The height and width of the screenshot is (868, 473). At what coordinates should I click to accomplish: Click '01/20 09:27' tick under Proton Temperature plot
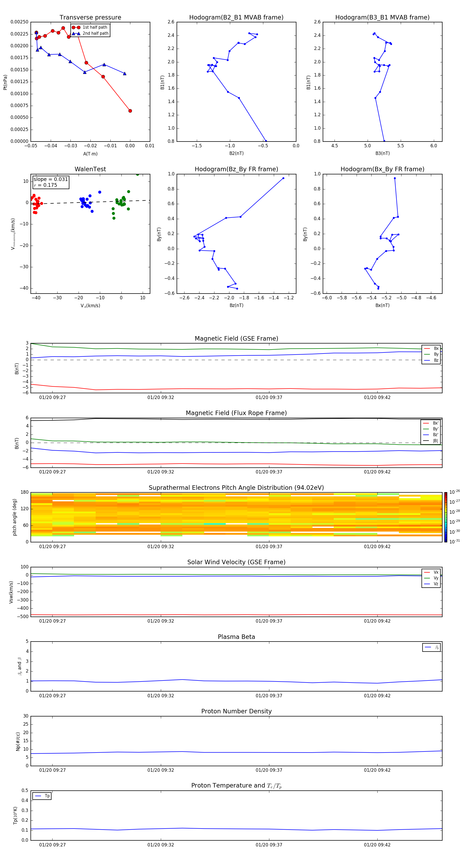(x=52, y=845)
